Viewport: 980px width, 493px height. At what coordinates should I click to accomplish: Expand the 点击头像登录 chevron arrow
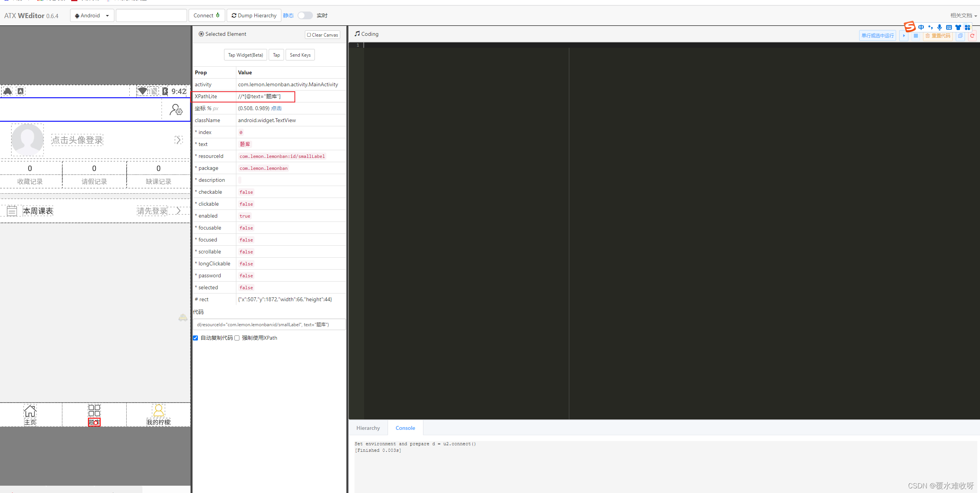click(x=178, y=140)
